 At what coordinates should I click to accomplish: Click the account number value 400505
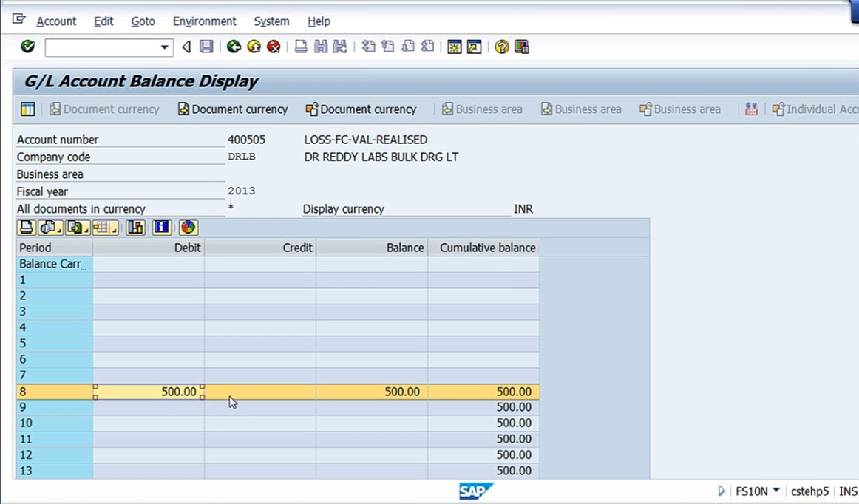tap(246, 140)
